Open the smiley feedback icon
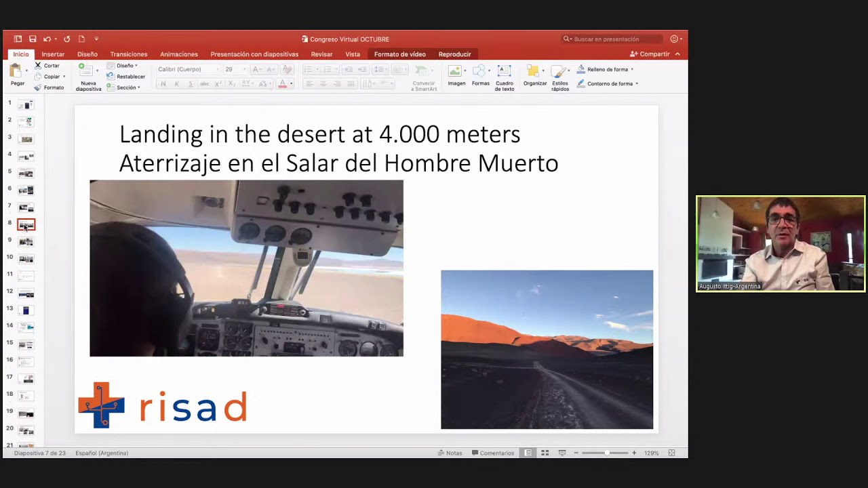This screenshot has width=868, height=488. pos(674,39)
